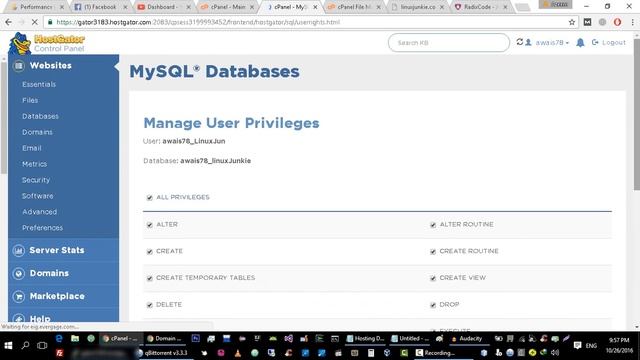
Task: Open the Websites section icon
Action: click(19, 66)
